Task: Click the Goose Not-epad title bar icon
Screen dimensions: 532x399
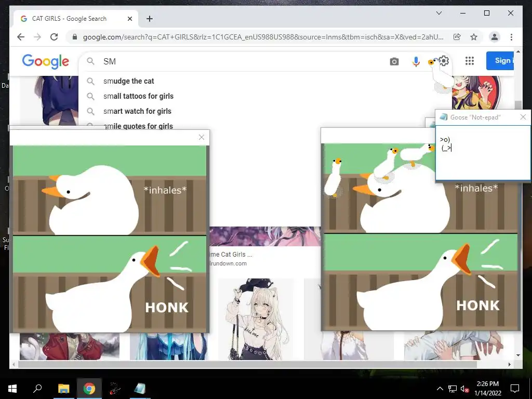Action: [443, 117]
